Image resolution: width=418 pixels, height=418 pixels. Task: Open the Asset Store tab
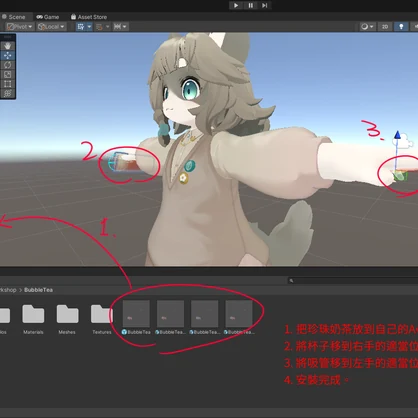tap(89, 17)
